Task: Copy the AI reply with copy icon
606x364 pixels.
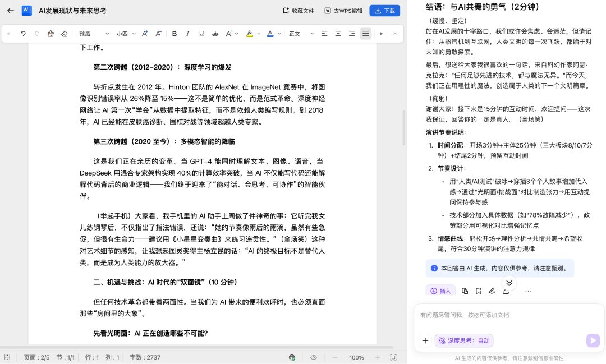Action: click(465, 291)
